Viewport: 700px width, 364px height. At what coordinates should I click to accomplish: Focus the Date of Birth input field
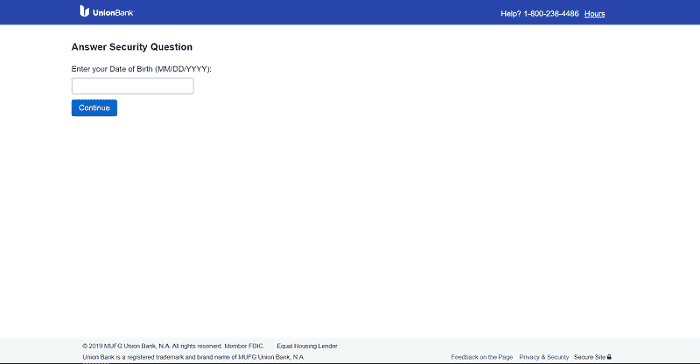click(x=133, y=86)
